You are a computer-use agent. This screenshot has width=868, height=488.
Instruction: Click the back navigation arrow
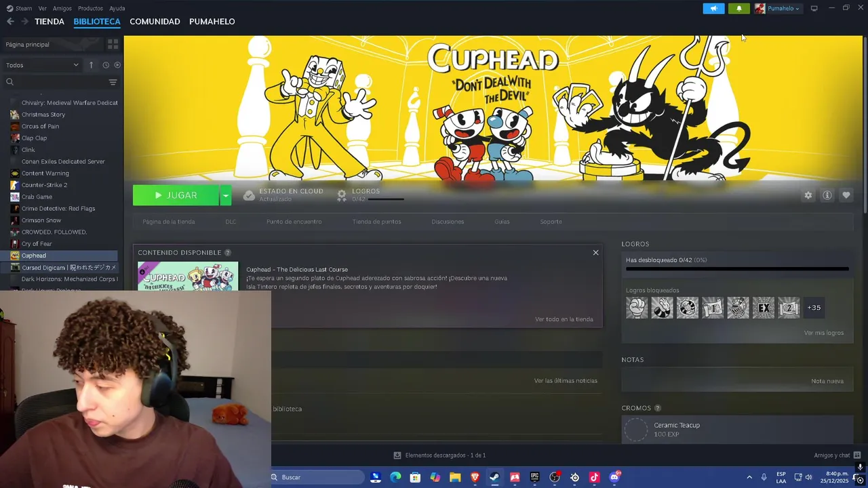[x=10, y=22]
